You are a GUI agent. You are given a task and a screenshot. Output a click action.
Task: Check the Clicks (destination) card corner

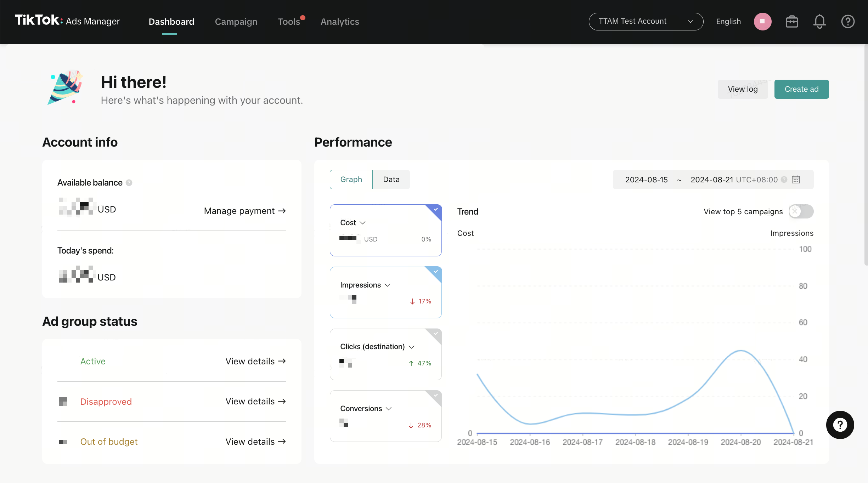point(436,334)
